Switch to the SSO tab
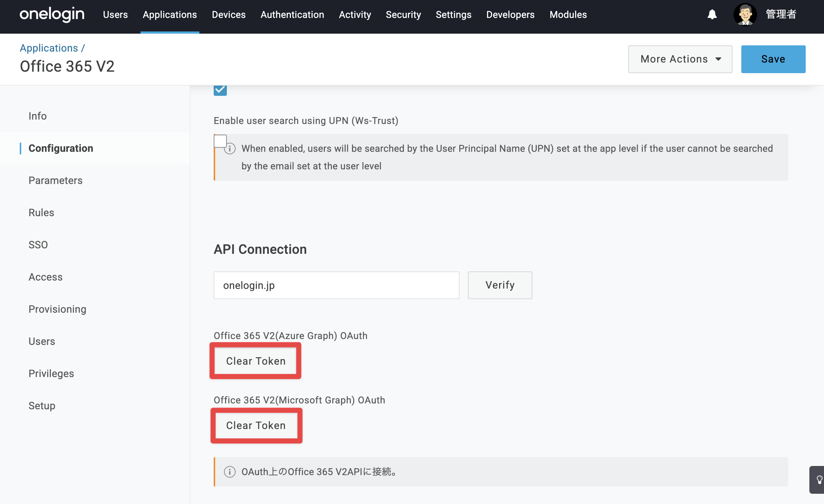Viewport: 824px width, 504px height. click(38, 245)
